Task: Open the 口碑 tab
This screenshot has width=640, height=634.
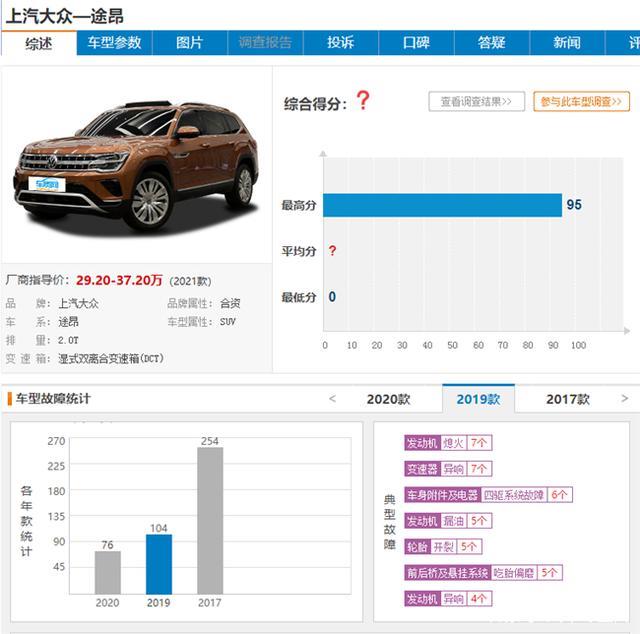Action: [x=416, y=42]
